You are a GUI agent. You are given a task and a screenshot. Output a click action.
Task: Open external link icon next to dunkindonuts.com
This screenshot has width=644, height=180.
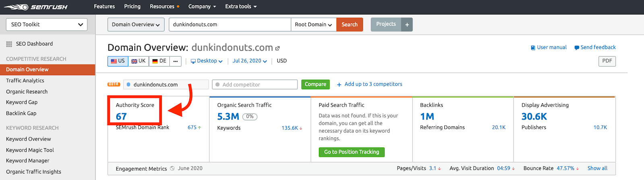click(x=277, y=48)
